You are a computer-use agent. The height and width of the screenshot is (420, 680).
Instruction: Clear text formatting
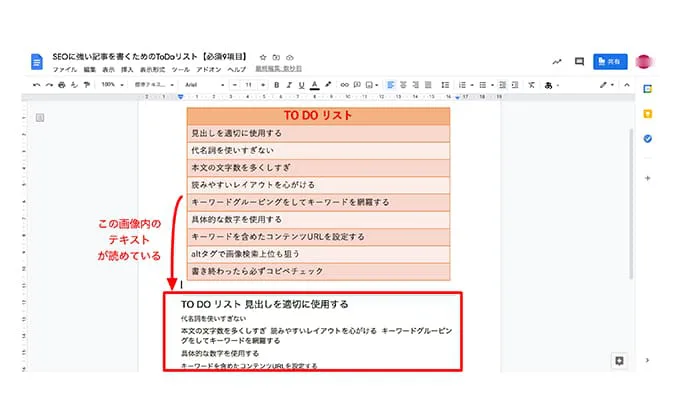(x=531, y=85)
